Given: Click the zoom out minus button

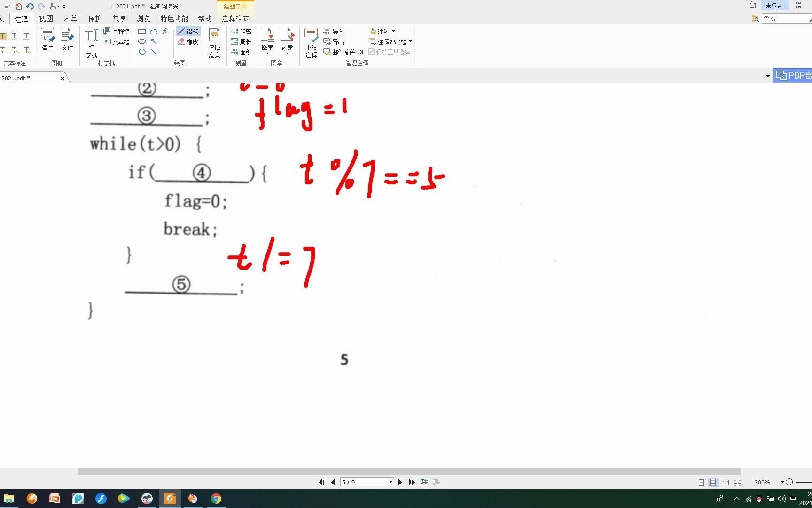Looking at the screenshot, I should pyautogui.click(x=789, y=482).
